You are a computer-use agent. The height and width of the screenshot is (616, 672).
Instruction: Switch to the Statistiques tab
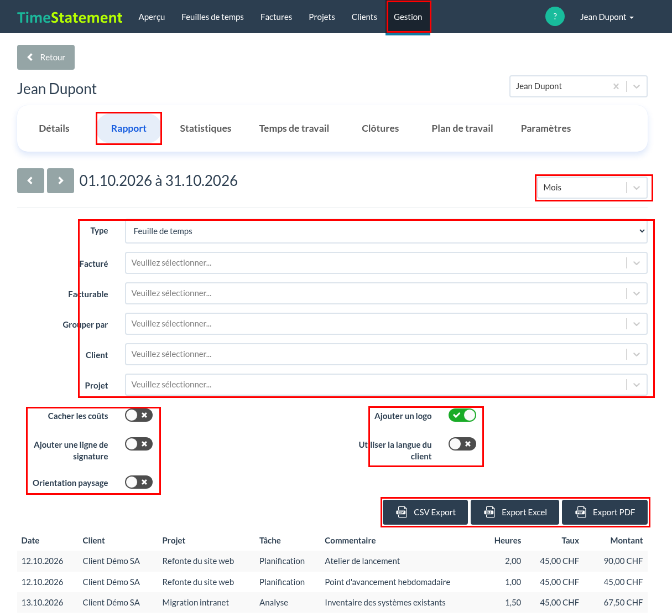[206, 128]
